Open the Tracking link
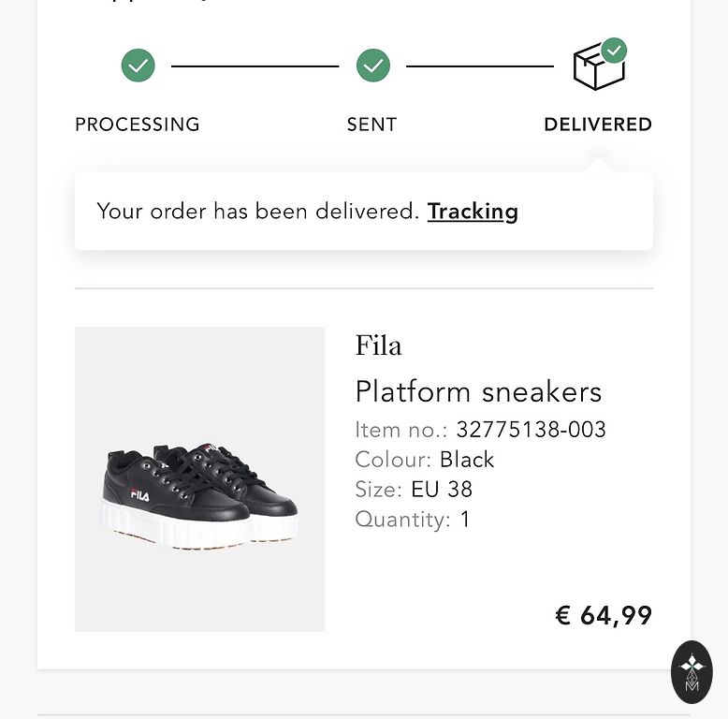728x719 pixels. click(x=473, y=212)
